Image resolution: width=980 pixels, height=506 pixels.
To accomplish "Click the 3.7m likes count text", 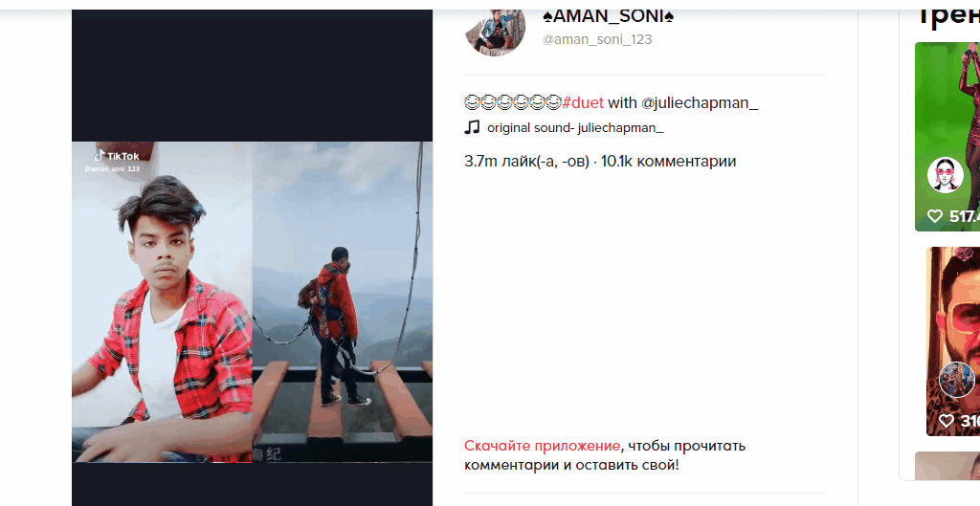I will 527,161.
